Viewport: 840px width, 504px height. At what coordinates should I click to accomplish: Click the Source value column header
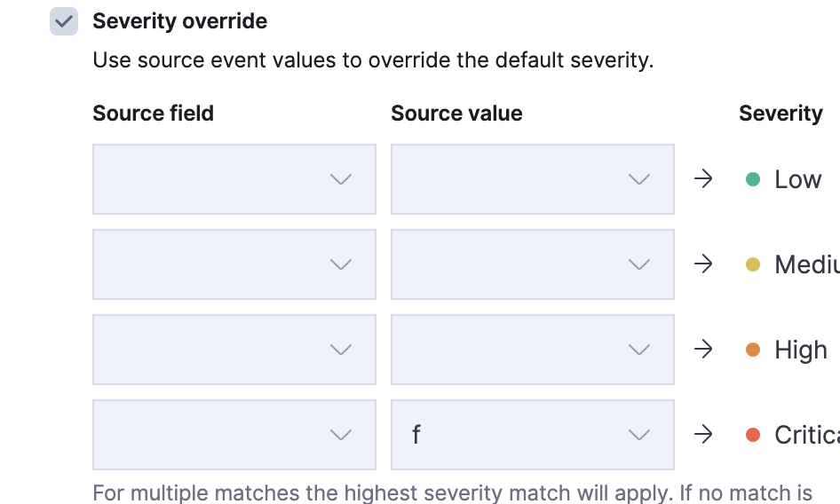(456, 114)
